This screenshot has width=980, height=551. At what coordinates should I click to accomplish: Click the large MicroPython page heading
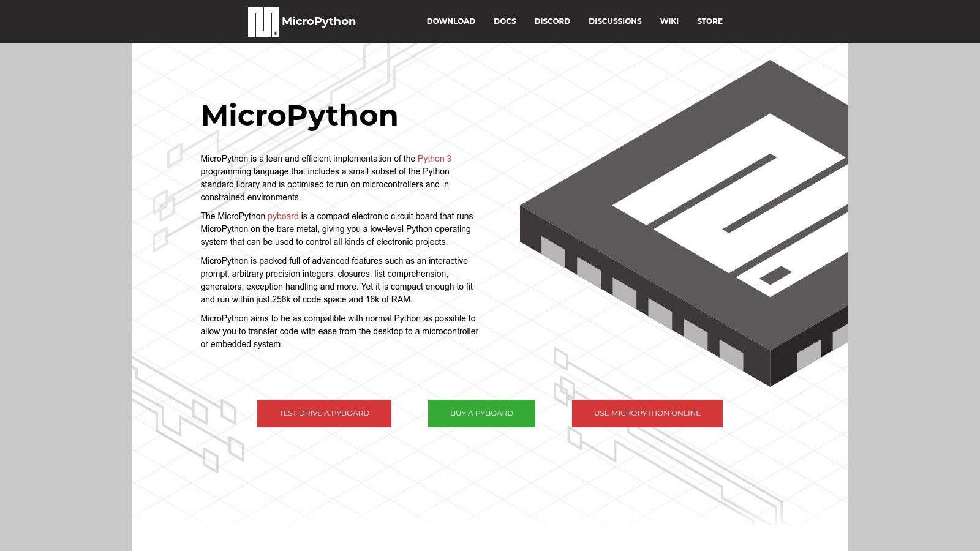[x=300, y=116]
